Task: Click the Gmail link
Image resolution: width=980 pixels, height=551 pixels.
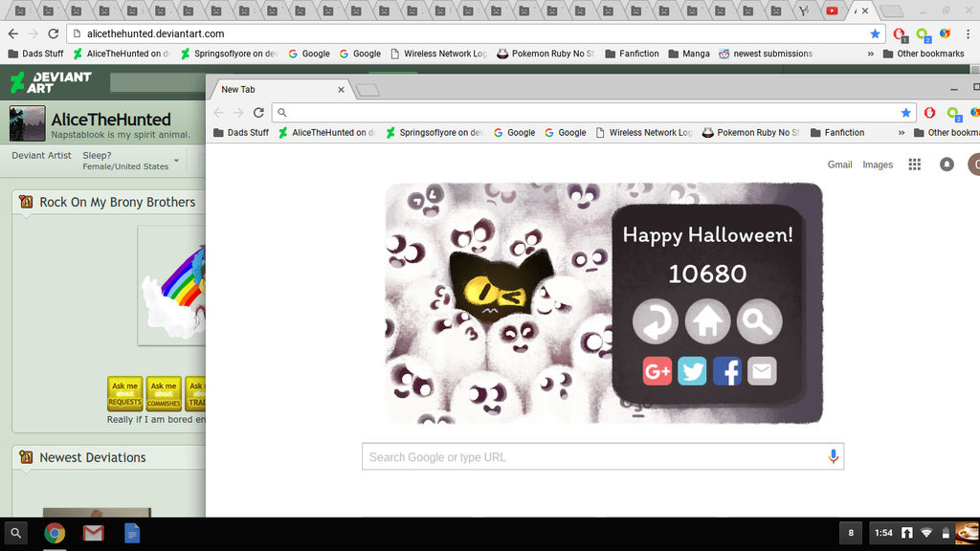Action: pos(839,165)
